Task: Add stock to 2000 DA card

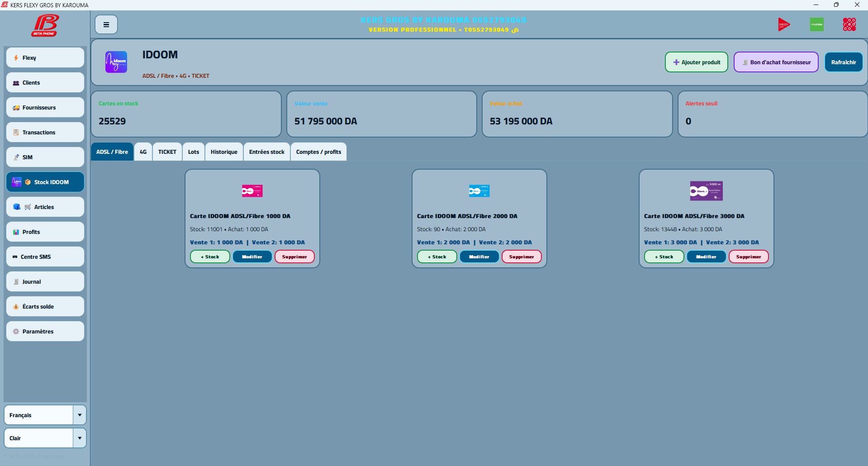Action: pyautogui.click(x=437, y=257)
